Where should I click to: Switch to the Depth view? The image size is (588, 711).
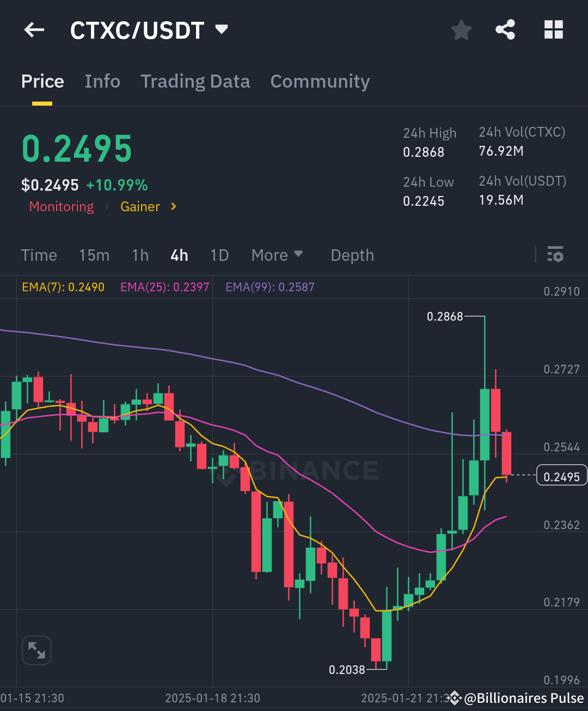pos(352,254)
